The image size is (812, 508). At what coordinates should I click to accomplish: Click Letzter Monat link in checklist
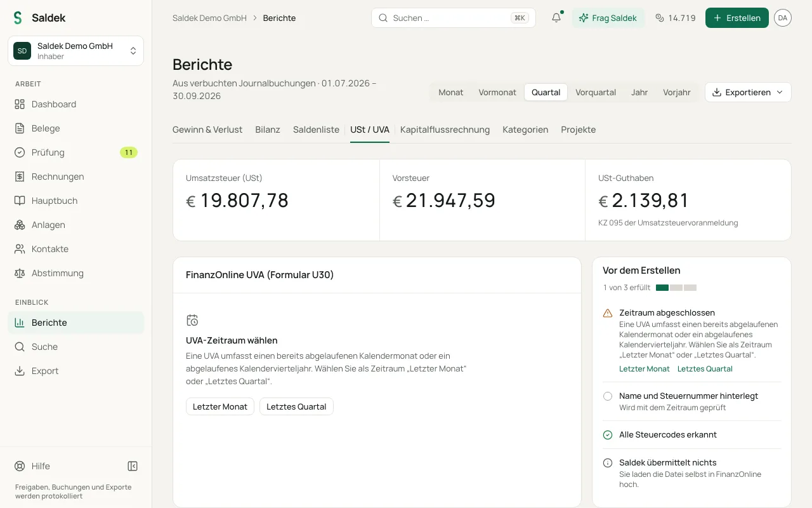[645, 369]
